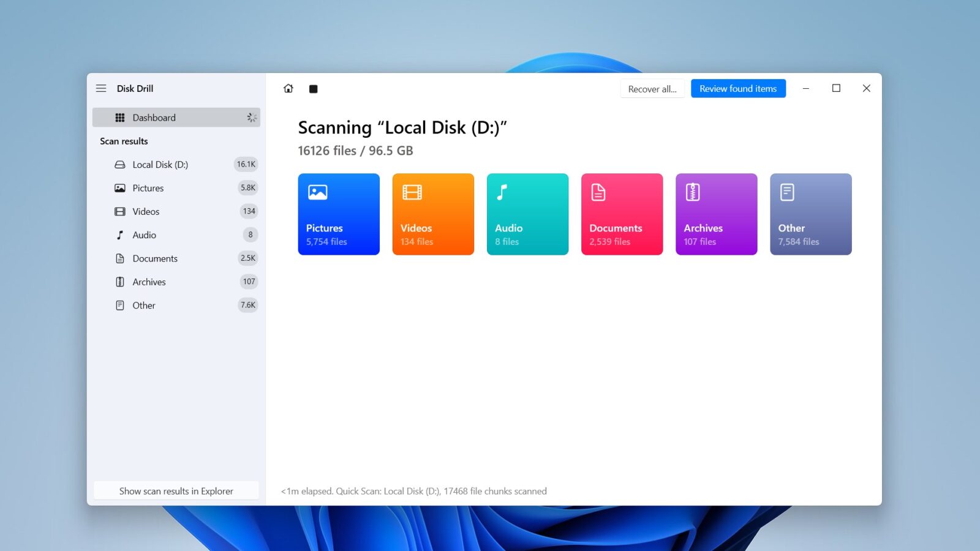Image resolution: width=980 pixels, height=551 pixels.
Task: Show Audio in sidebar scan results
Action: (x=176, y=235)
